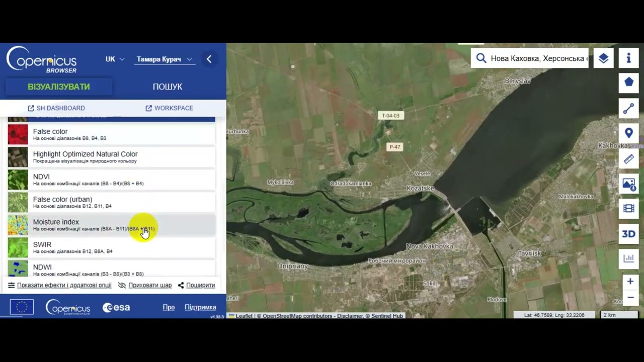Click the 2 km scale bar
The image size is (644, 362).
[x=620, y=315]
